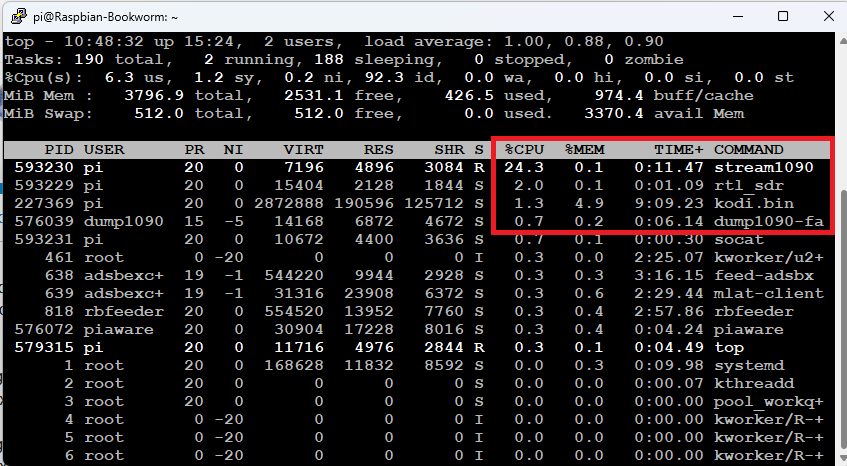847x466 pixels.
Task: Click the 24.3 CPU value
Action: pyautogui.click(x=524, y=167)
